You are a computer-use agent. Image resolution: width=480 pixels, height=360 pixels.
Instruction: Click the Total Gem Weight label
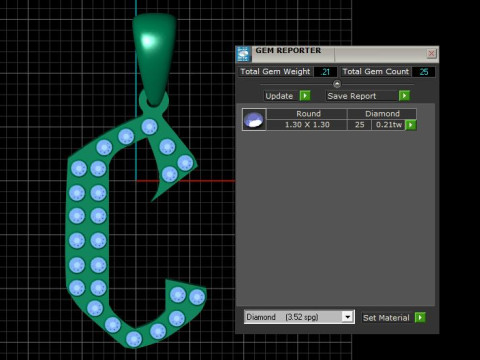(275, 72)
